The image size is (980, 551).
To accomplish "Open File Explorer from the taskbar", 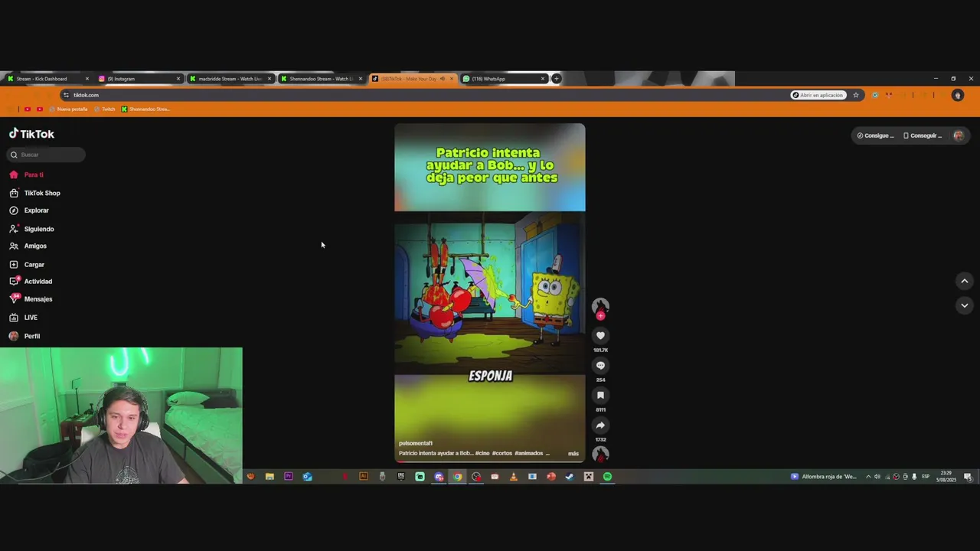I will pos(269,477).
